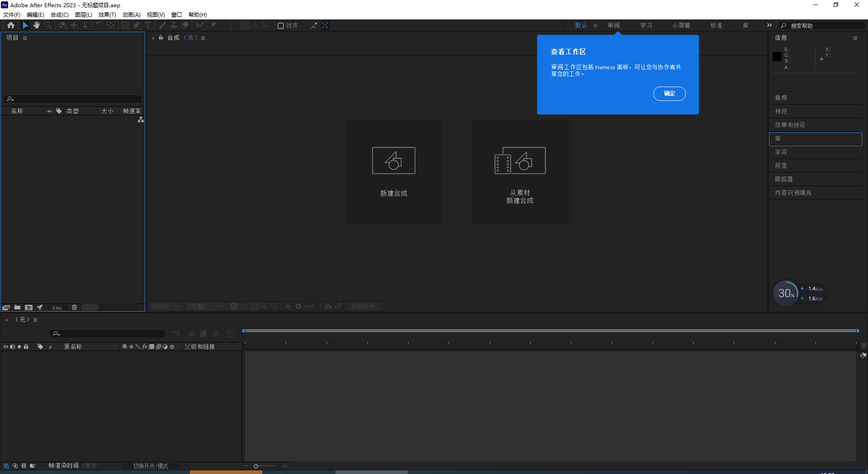
Task: Select the Type text tool
Action: click(x=148, y=25)
